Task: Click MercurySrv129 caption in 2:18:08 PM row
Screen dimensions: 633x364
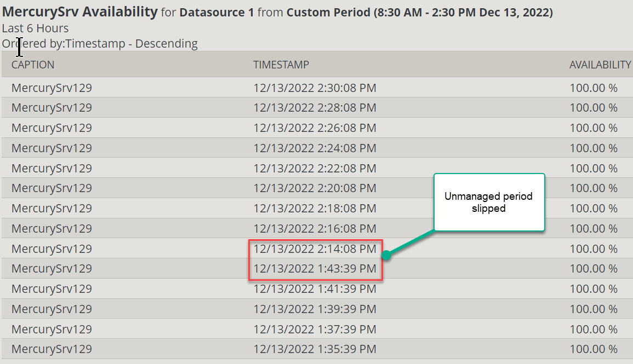Action: coord(52,208)
